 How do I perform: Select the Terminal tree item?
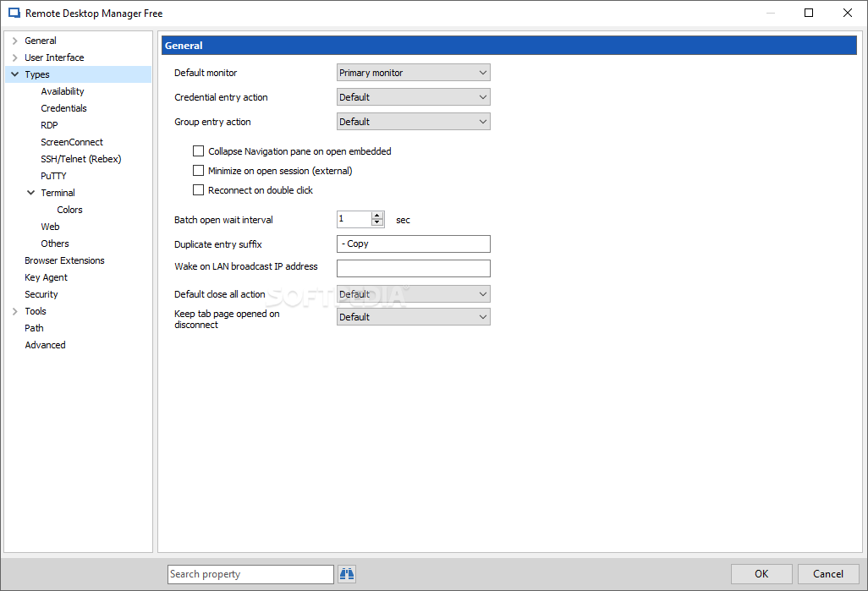point(58,193)
